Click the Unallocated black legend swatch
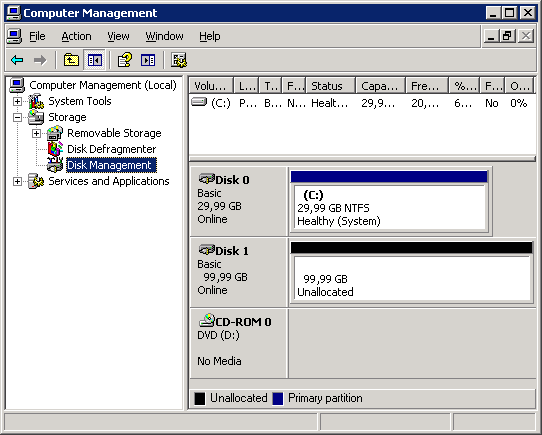 click(x=200, y=398)
